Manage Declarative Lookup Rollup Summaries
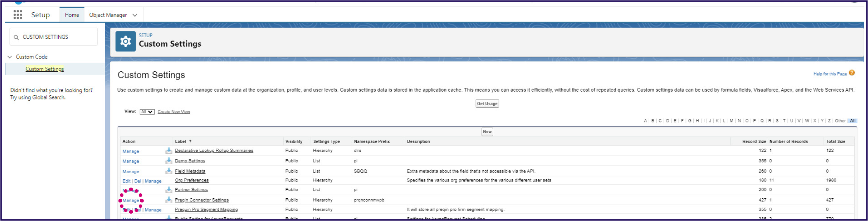This screenshot has width=868, height=221. (x=131, y=151)
